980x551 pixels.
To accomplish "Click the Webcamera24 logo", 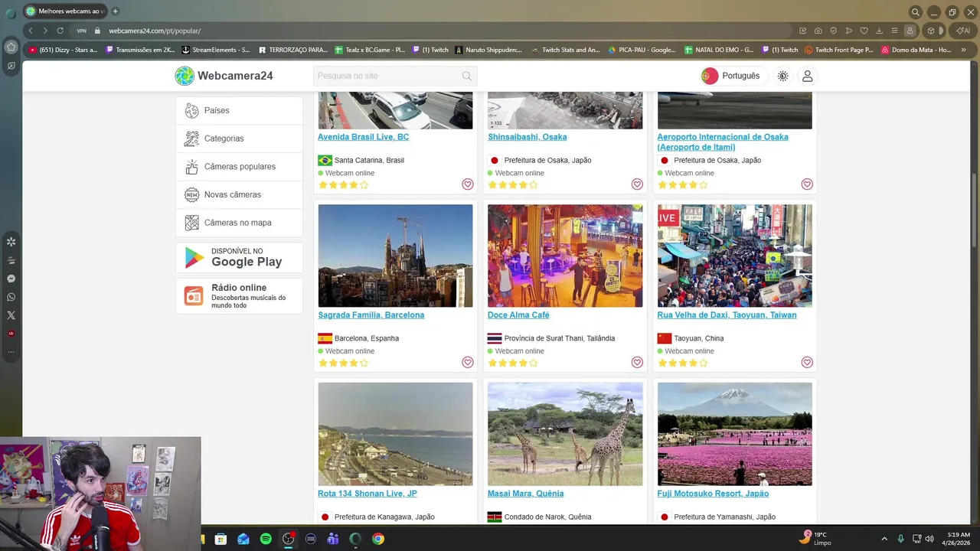I will pyautogui.click(x=224, y=76).
